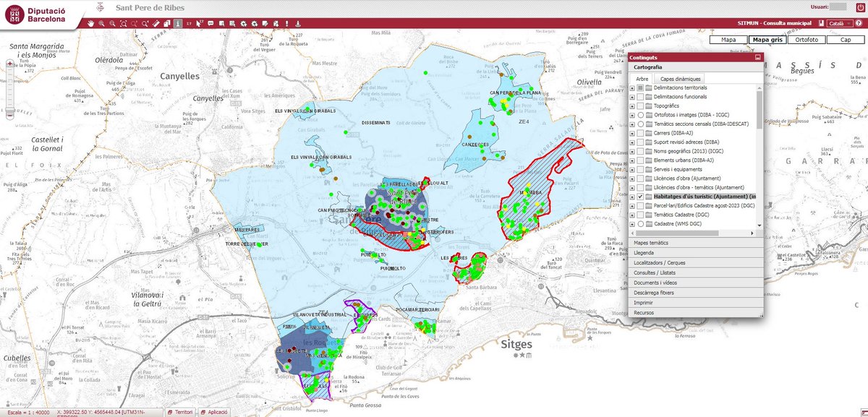Expand the Topogràfics tree node

click(x=632, y=106)
